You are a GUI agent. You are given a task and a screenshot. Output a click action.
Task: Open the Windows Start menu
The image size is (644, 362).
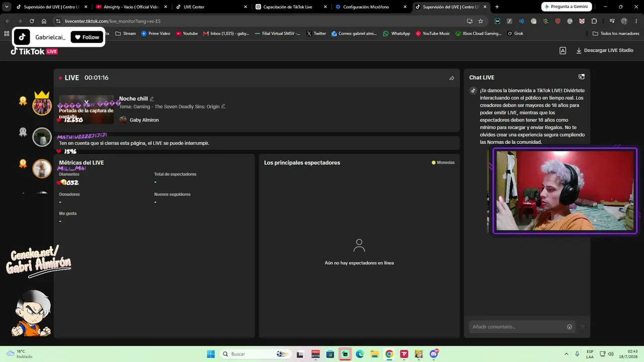(211, 354)
